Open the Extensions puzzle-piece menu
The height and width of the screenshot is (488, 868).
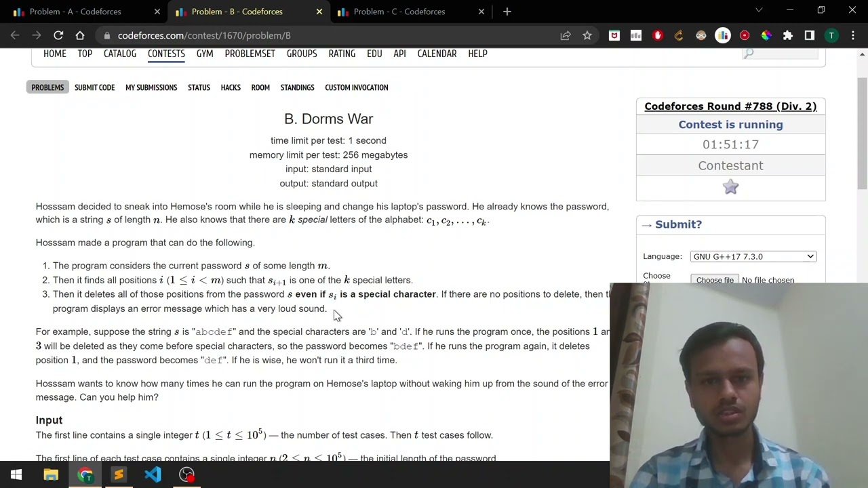[x=788, y=35]
